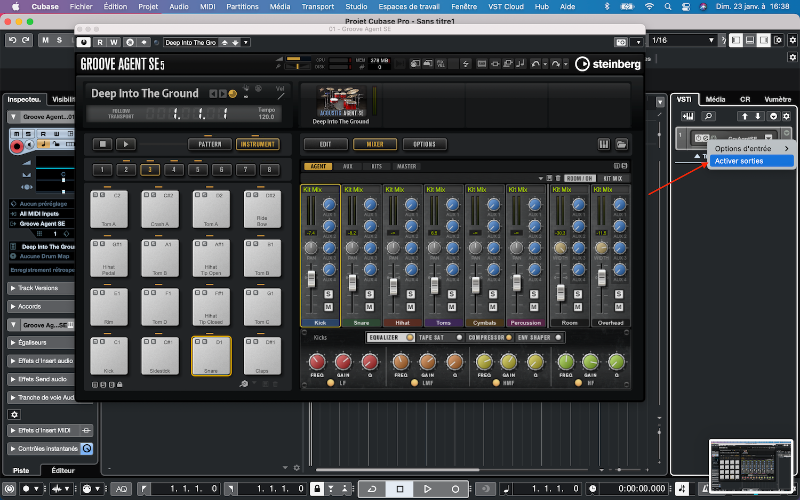The width and height of the screenshot is (800, 500).
Task: Switch pads to PATTERN mode
Action: coord(210,144)
